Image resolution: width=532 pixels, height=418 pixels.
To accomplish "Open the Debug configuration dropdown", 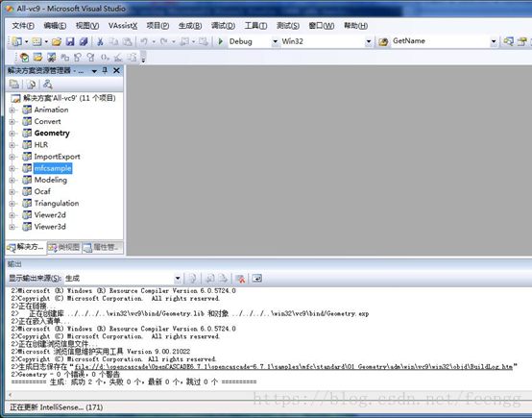I will tap(275, 41).
